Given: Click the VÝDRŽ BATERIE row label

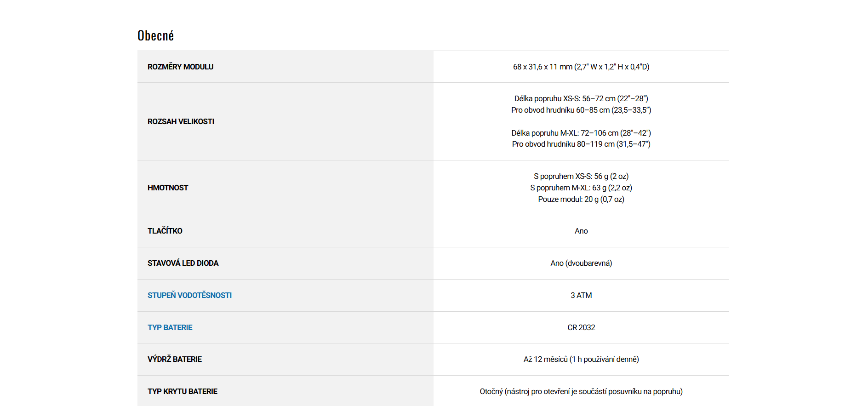Looking at the screenshot, I should coord(175,359).
